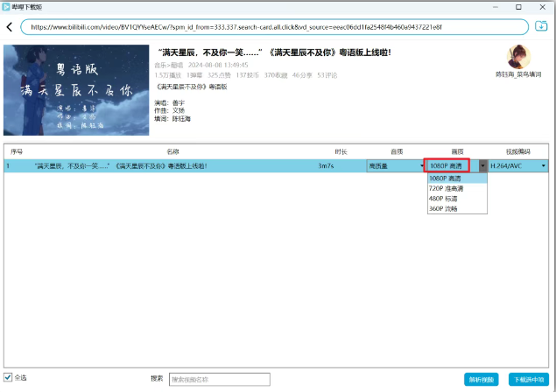Open the download manager icon beside the URL bar
Screen dimensions: 556x392
[541, 26]
